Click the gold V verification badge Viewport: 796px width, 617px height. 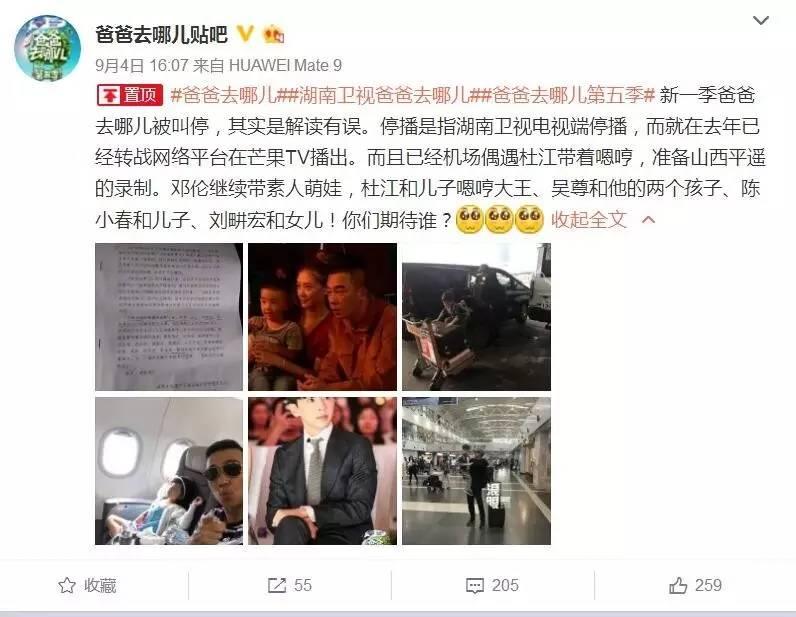click(x=246, y=34)
